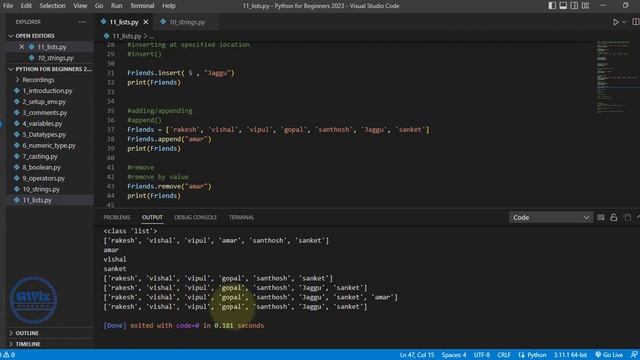Toggle panel layout icon in title bar
The width and height of the screenshot is (640, 360).
[x=563, y=6]
